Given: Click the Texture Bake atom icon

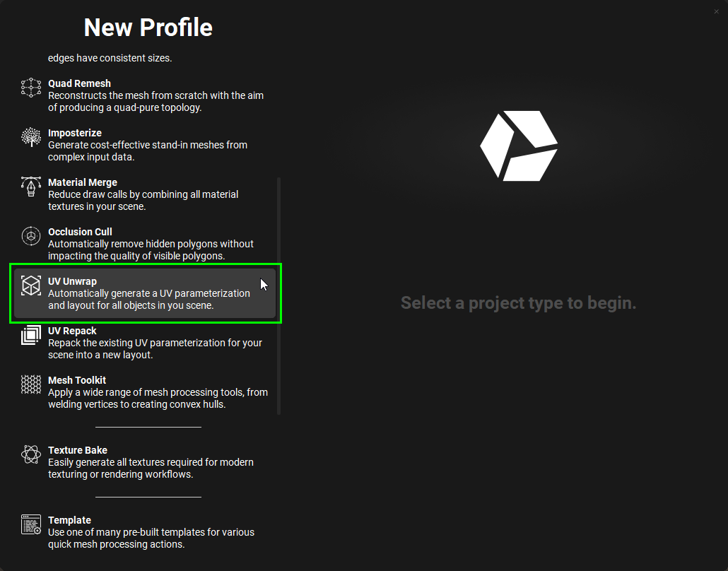Looking at the screenshot, I should [x=31, y=454].
